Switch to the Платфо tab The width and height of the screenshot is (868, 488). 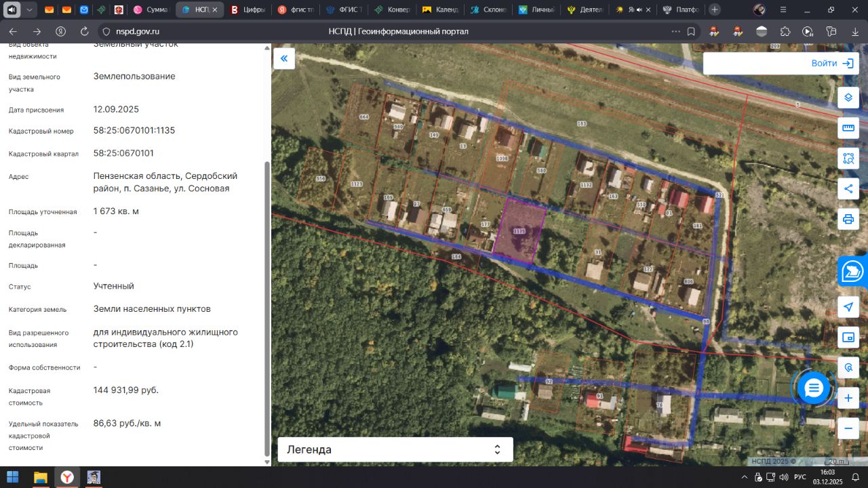[681, 10]
